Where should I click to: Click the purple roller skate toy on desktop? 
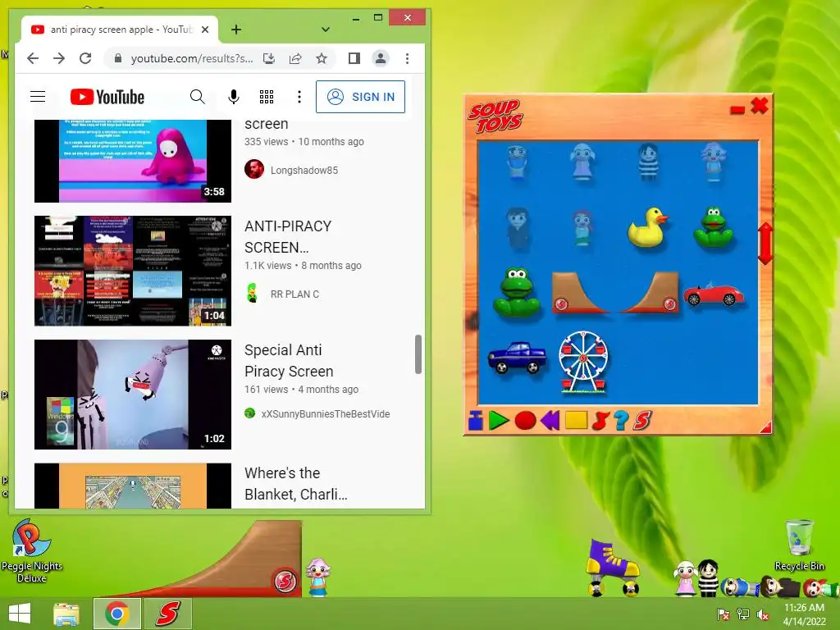coord(612,568)
